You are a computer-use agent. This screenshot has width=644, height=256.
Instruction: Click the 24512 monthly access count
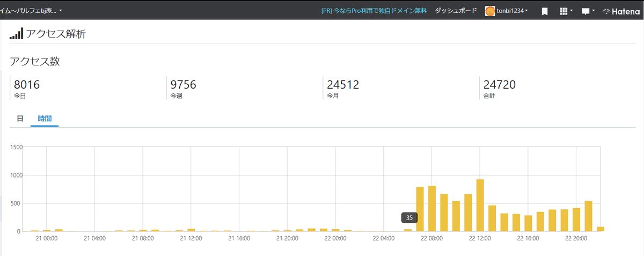(x=343, y=84)
